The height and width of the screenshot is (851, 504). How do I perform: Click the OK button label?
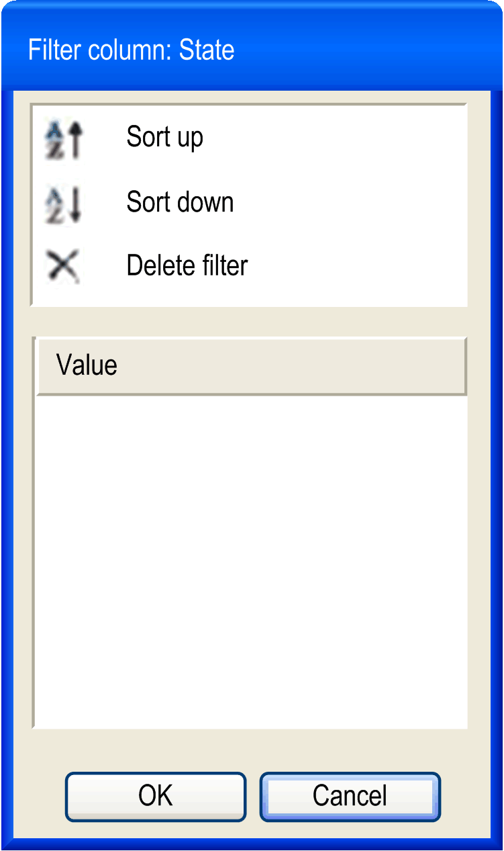(156, 796)
